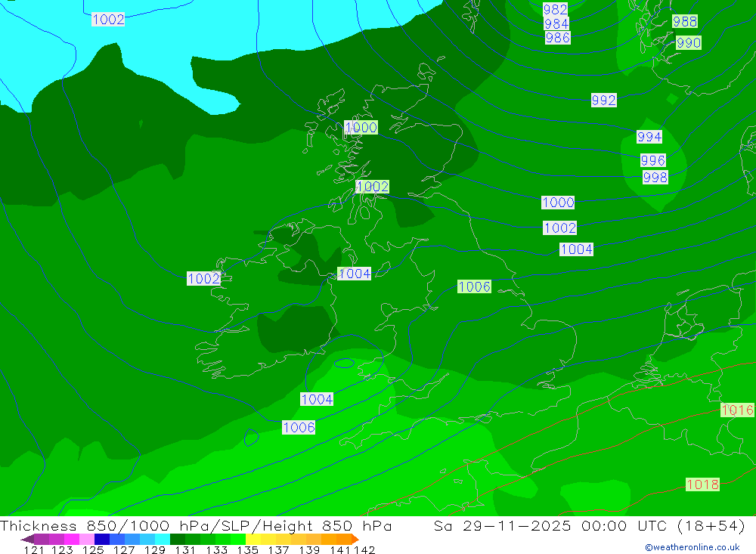Click the 1006 label southwest of Cornwall

pos(299,428)
